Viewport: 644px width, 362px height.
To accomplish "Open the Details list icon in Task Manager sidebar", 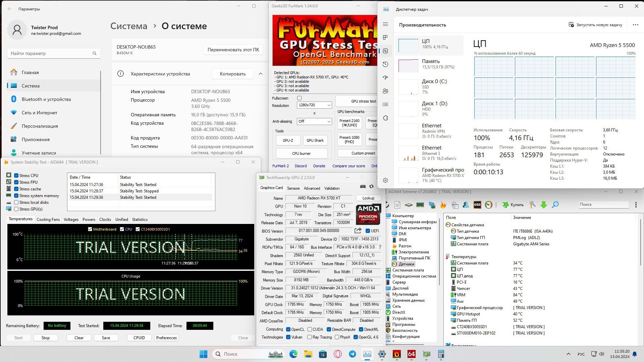I will tap(385, 105).
